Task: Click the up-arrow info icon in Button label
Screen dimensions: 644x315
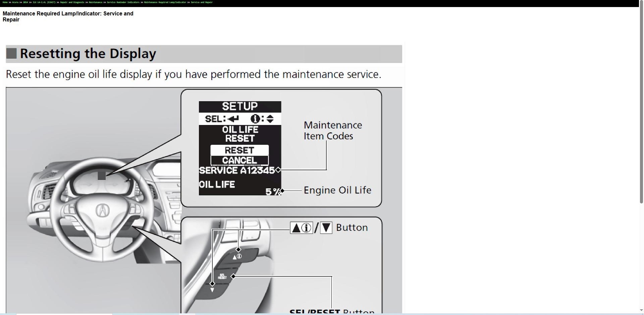Action: (x=302, y=228)
